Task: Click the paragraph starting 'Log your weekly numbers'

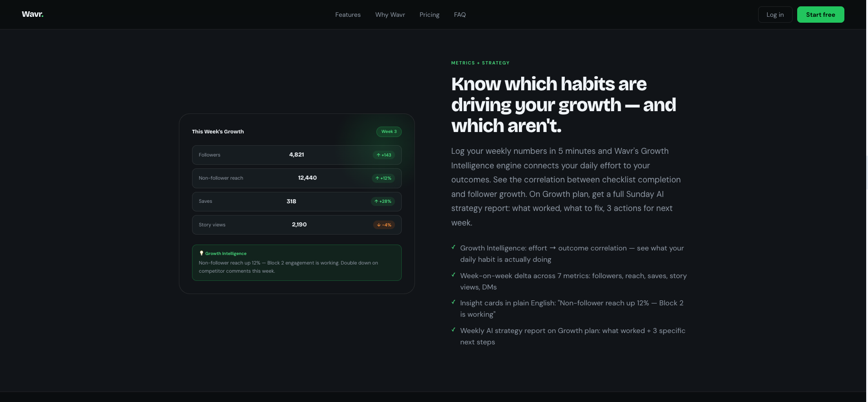Action: tap(566, 187)
